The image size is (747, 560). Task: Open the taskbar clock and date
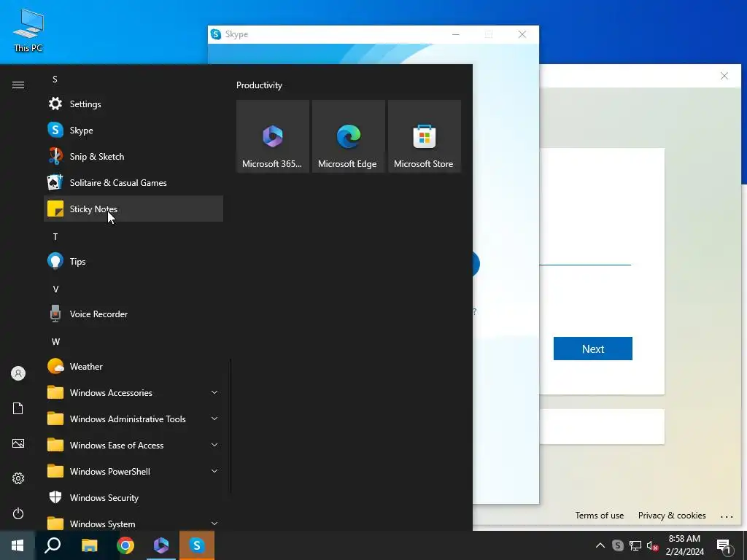684,545
